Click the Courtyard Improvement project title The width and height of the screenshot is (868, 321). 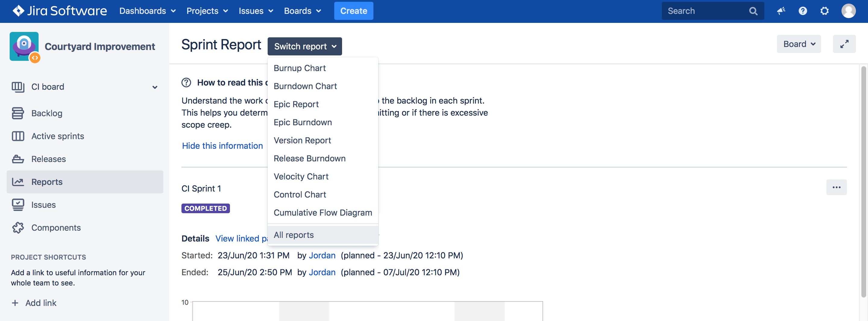click(x=100, y=46)
